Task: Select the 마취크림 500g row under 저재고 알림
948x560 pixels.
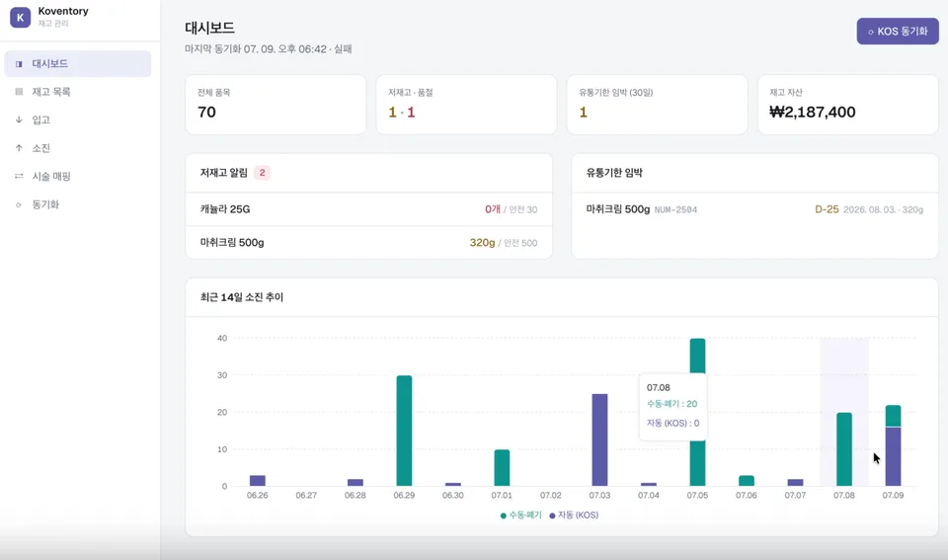Action: [x=368, y=243]
